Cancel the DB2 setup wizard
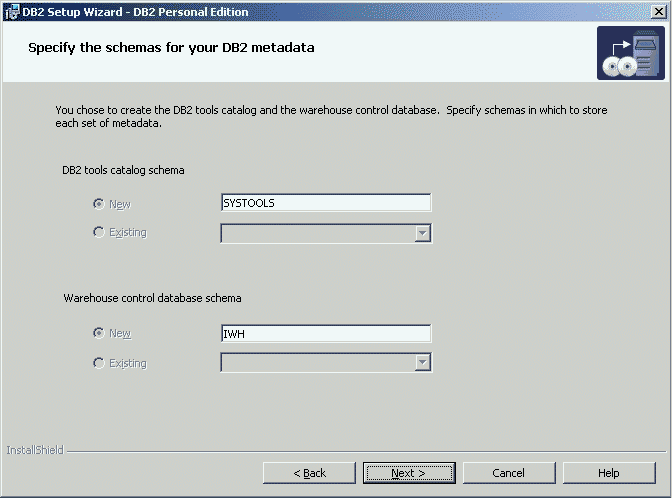Screen dimensions: 672x498 click(x=509, y=473)
